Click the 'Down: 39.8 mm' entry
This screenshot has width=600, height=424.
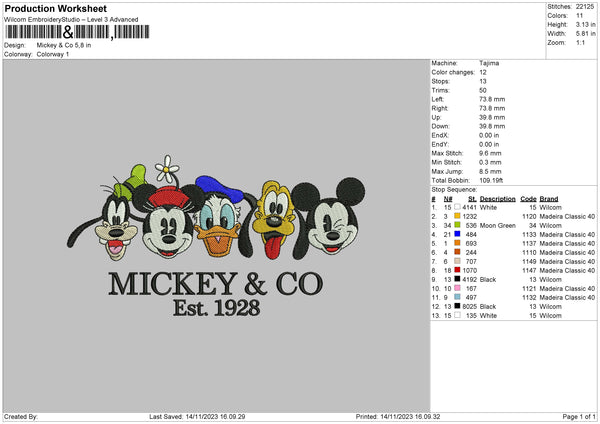[x=468, y=126]
